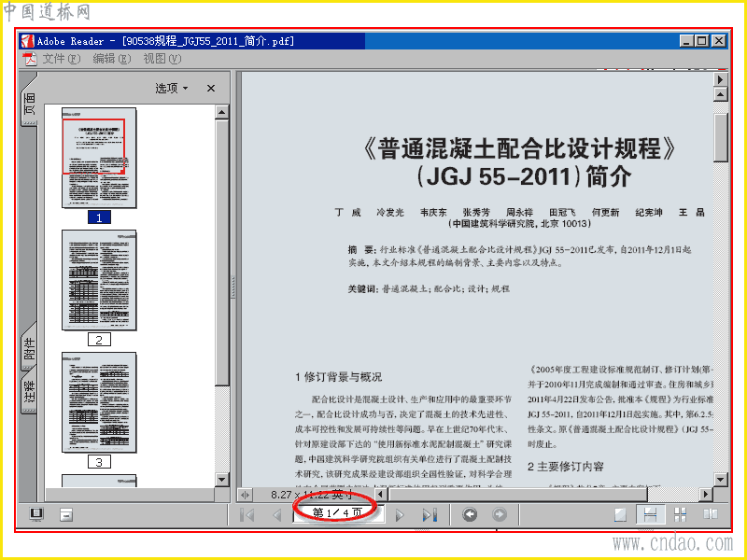Click the next view forward button
Viewport: 747px width, 560px height.
(x=499, y=514)
